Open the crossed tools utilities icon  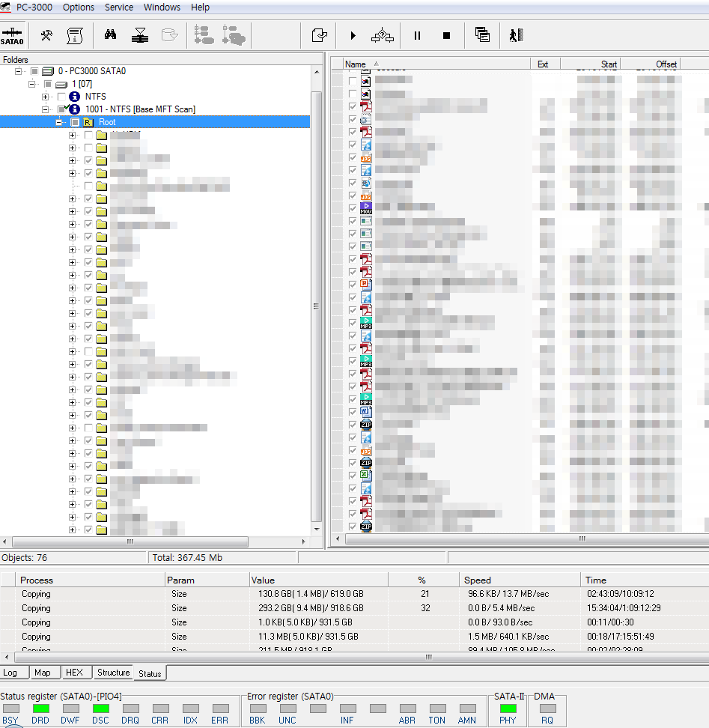point(46,35)
